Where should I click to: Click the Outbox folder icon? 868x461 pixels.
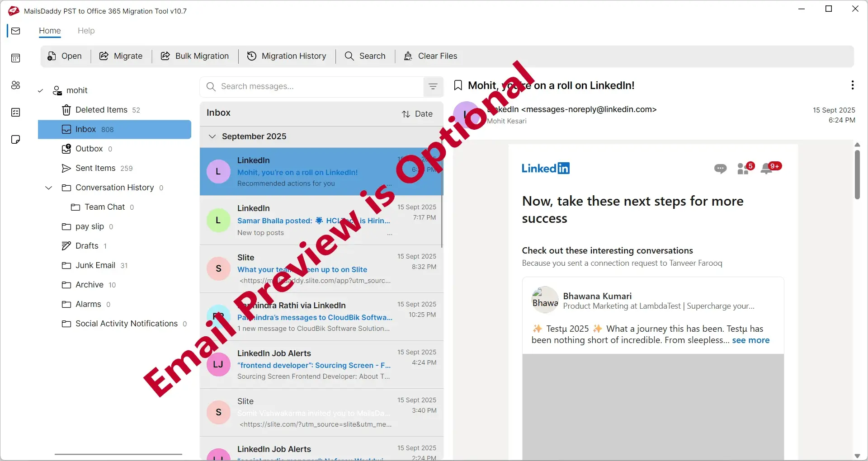point(66,149)
